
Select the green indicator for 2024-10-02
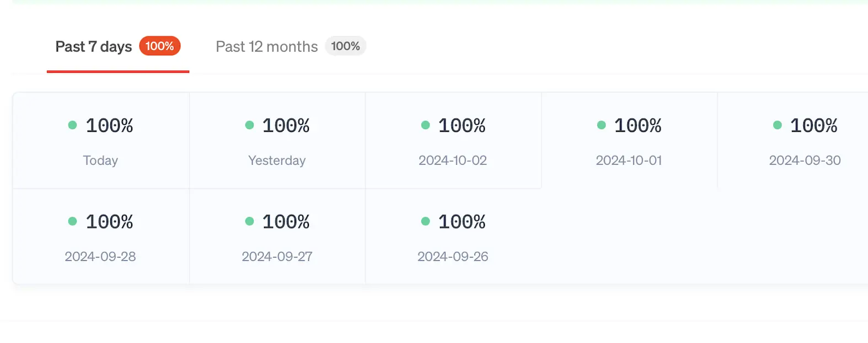425,125
